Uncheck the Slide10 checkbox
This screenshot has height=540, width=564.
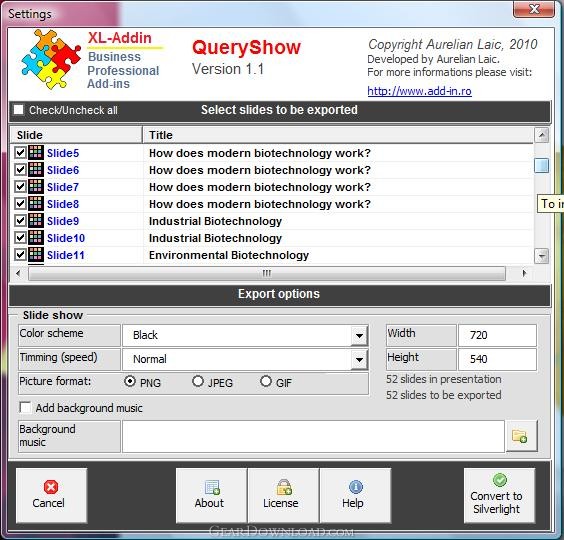(20, 237)
